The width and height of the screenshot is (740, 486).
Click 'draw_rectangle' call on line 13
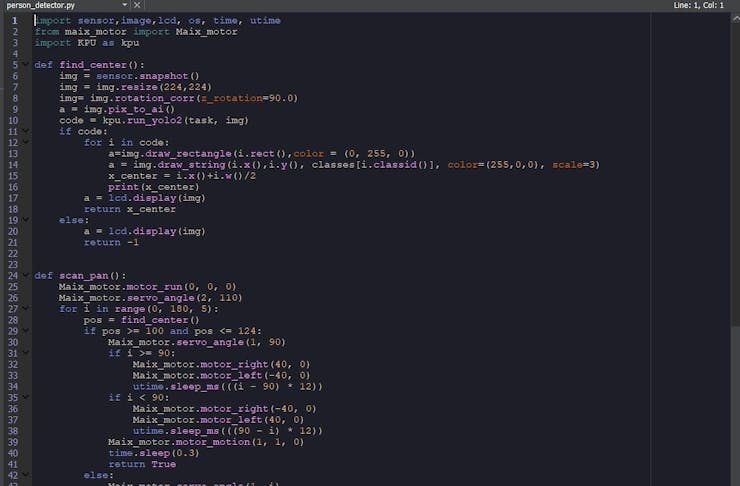[188, 154]
